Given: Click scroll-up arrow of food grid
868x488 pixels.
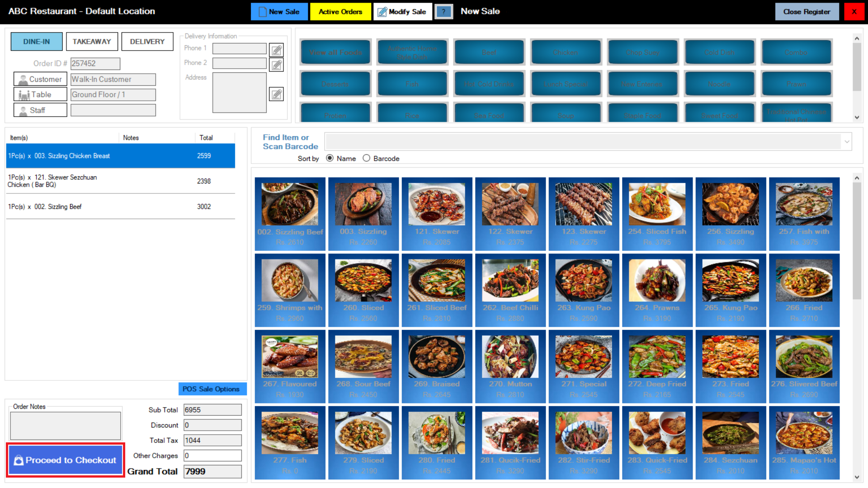Looking at the screenshot, I should tap(857, 178).
